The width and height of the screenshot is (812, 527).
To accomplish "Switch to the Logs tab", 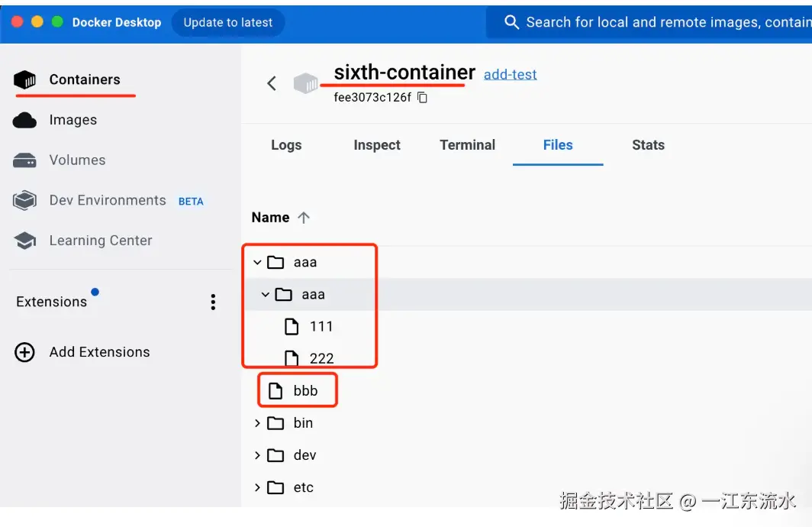I will pyautogui.click(x=286, y=145).
